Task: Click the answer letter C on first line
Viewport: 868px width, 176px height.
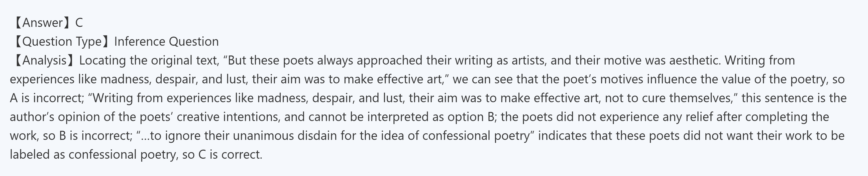Action: point(79,23)
